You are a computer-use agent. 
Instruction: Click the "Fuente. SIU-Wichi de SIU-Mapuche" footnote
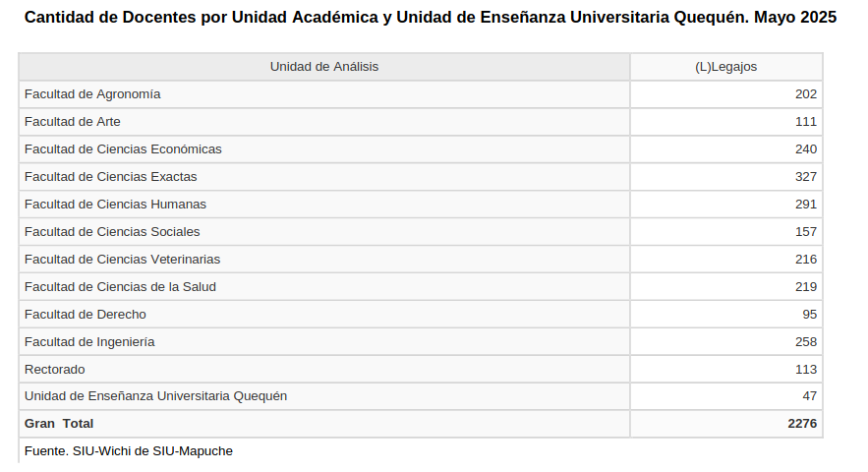(129, 451)
